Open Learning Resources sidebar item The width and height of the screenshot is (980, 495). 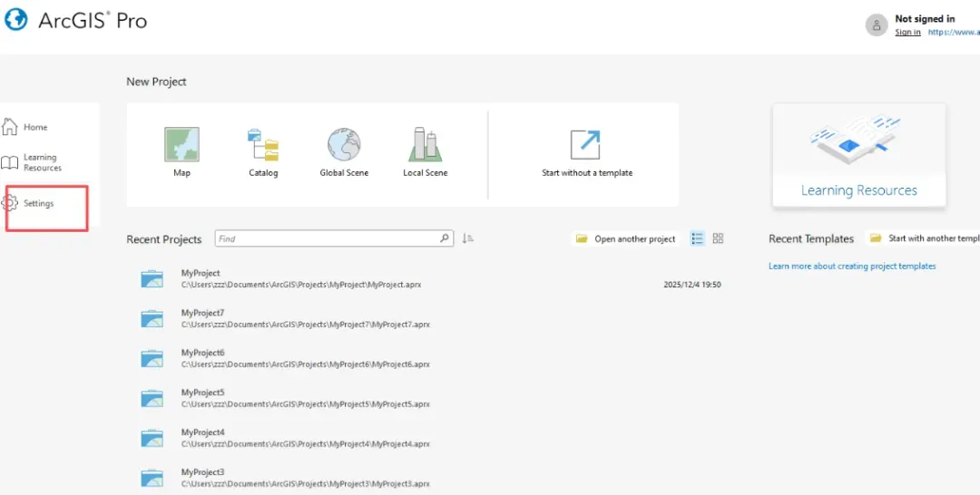click(x=31, y=163)
